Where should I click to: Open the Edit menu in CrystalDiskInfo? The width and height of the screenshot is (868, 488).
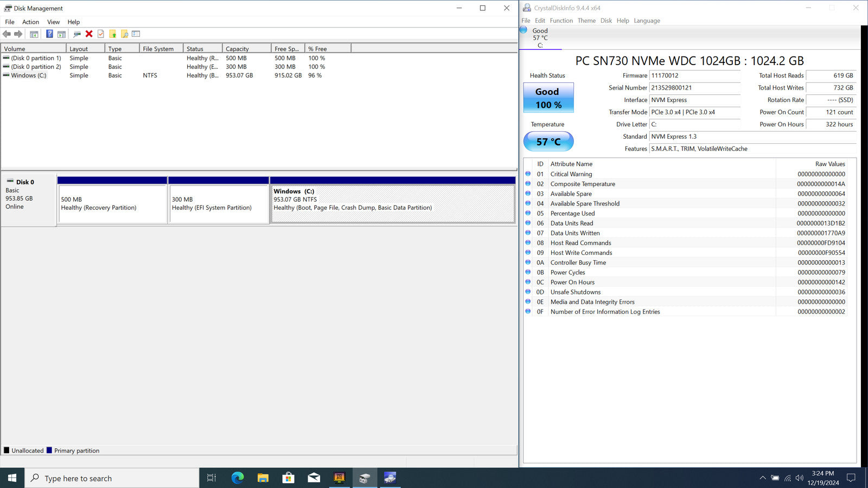pos(540,21)
